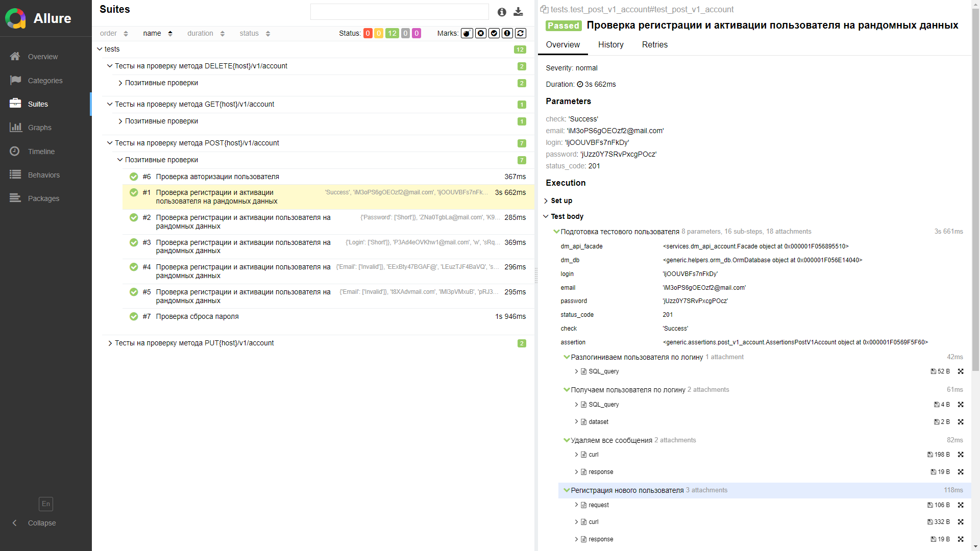Expand Позитивные проверки under DELETE suite
This screenshot has height=551, width=980.
323,83
